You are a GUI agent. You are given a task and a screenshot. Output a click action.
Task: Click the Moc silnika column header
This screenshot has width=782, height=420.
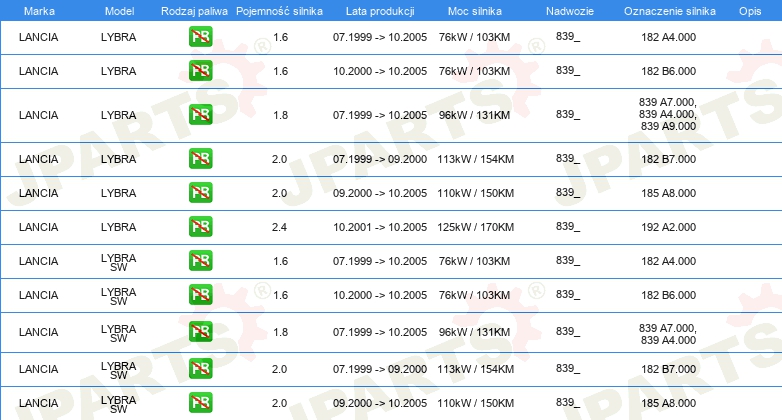point(475,11)
